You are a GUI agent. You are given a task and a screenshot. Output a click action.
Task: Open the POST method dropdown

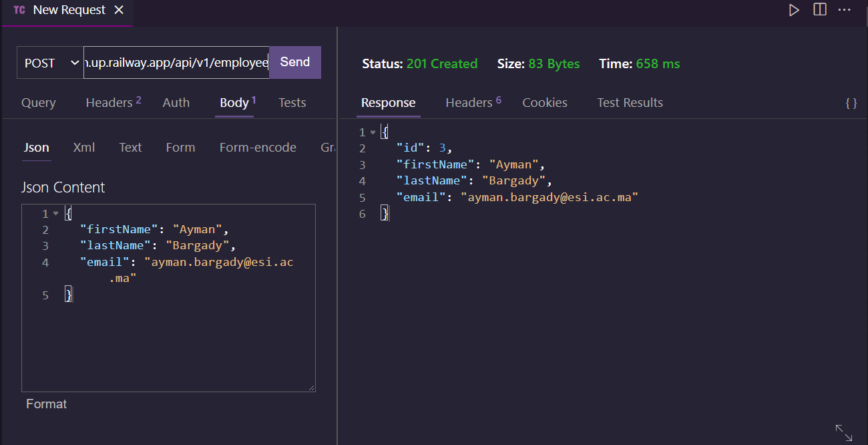pos(50,62)
